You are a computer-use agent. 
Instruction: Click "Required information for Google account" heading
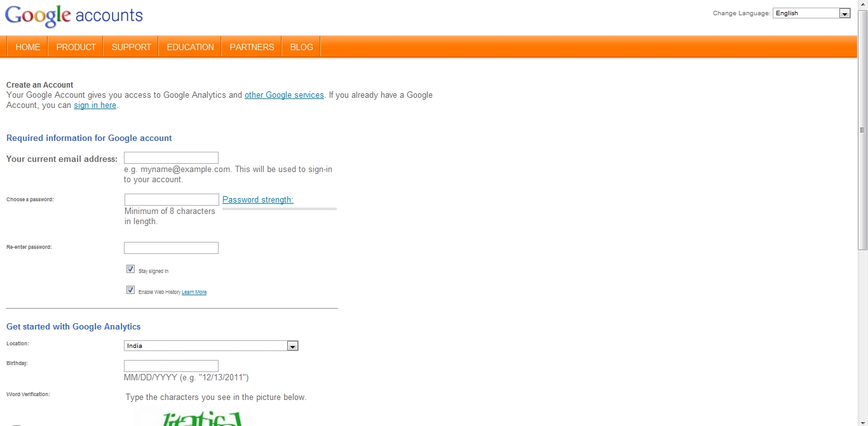click(x=89, y=138)
